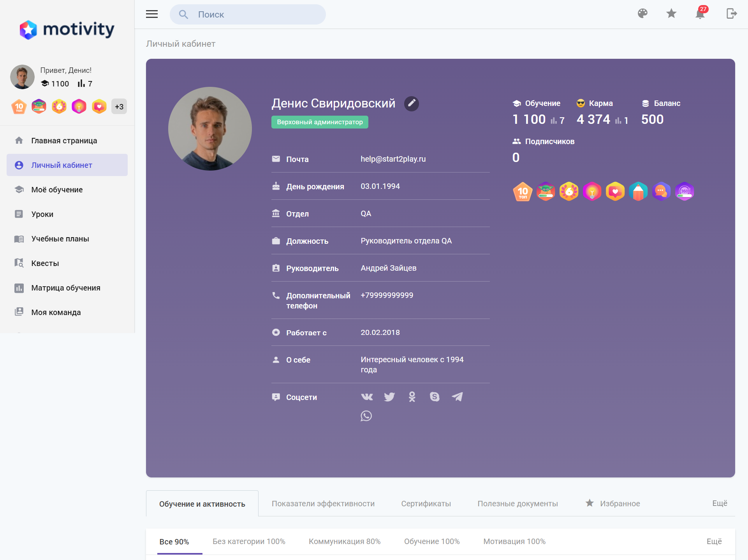This screenshot has height=560, width=748.
Task: Expand the +3 more badges in the sidebar
Action: tap(119, 107)
